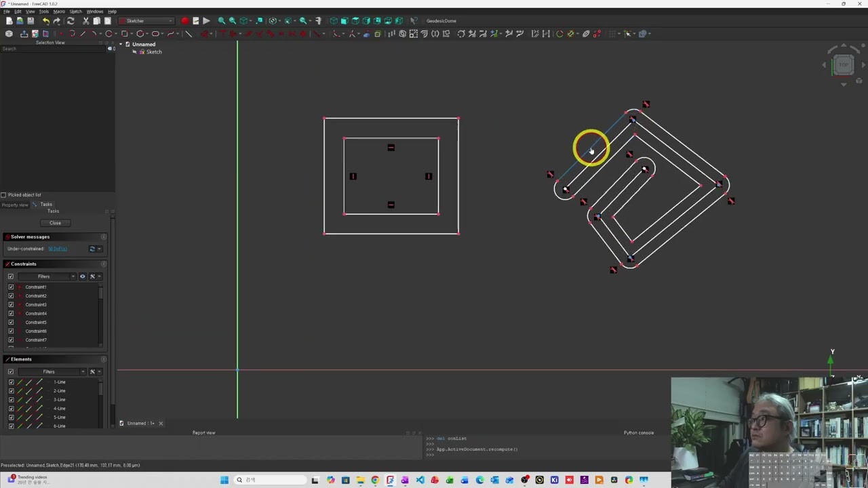Start macro recording with the red dot
Screen dimensions: 868x488
point(184,21)
